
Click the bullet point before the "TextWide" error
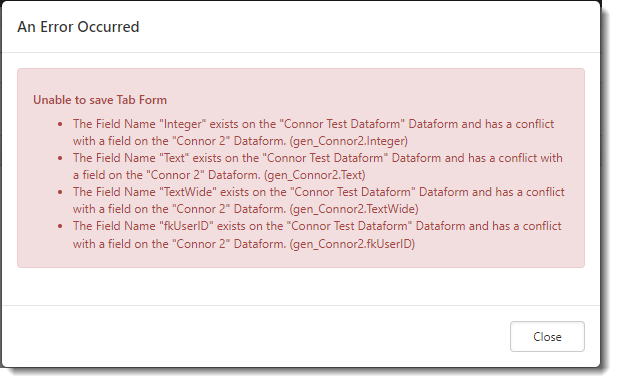(x=60, y=192)
